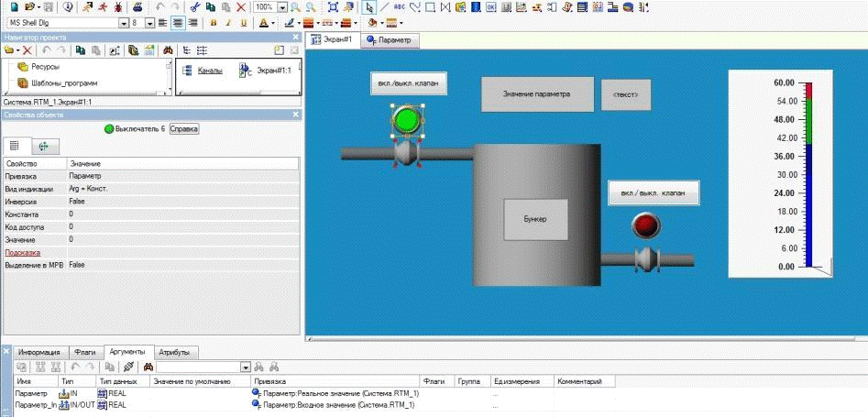Click the scissors Cut icon
The height and width of the screenshot is (417, 868).
click(194, 6)
